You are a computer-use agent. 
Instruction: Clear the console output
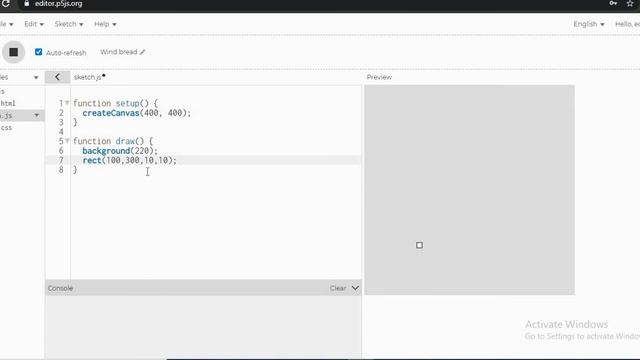338,288
